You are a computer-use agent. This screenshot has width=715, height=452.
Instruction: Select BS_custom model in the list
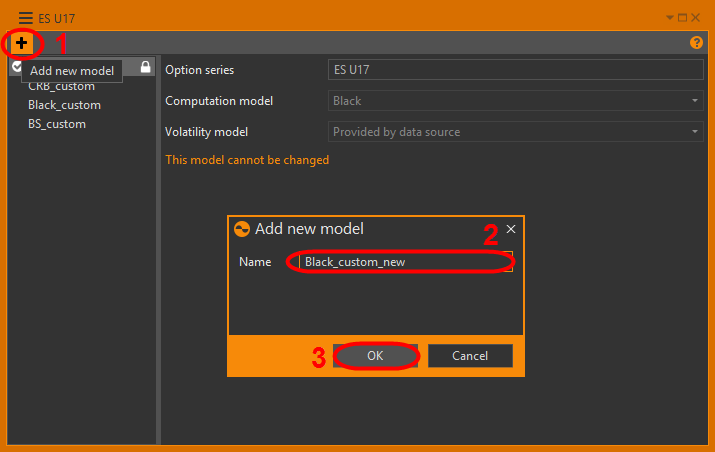tap(57, 124)
